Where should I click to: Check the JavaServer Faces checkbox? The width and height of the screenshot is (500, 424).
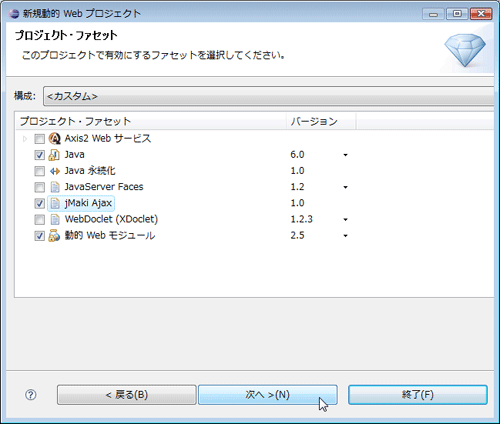point(39,187)
